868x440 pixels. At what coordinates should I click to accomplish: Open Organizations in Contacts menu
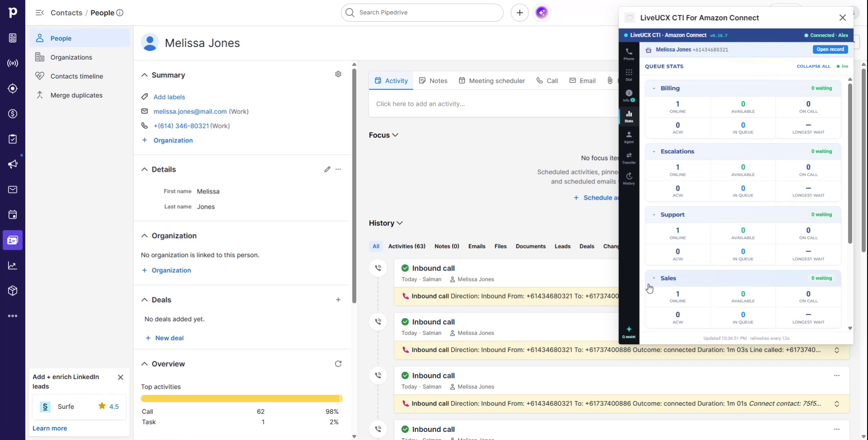pos(80,57)
